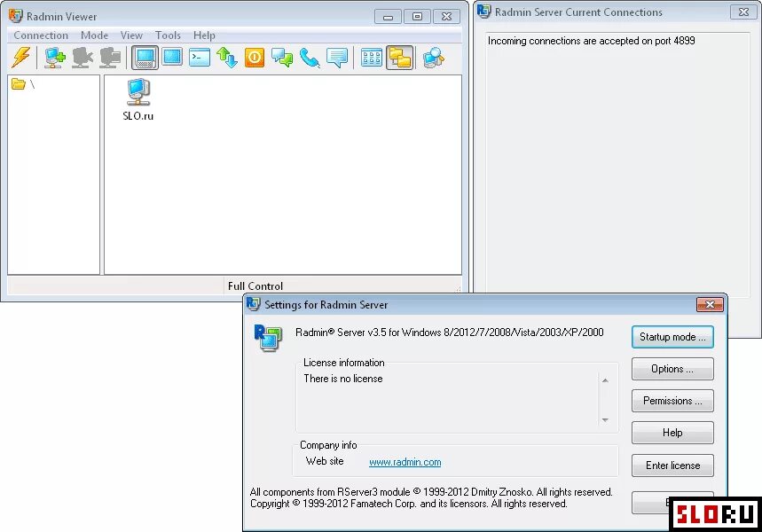Click the Startup mode button

click(672, 337)
